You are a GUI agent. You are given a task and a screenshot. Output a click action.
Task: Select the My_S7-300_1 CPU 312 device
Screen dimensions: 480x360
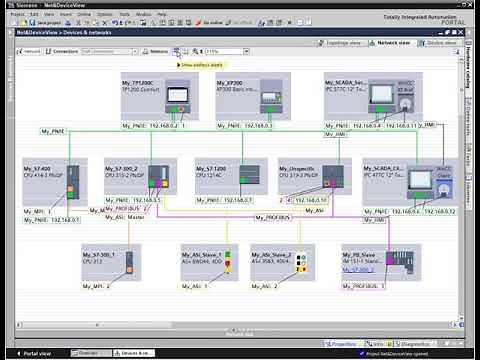click(111, 262)
